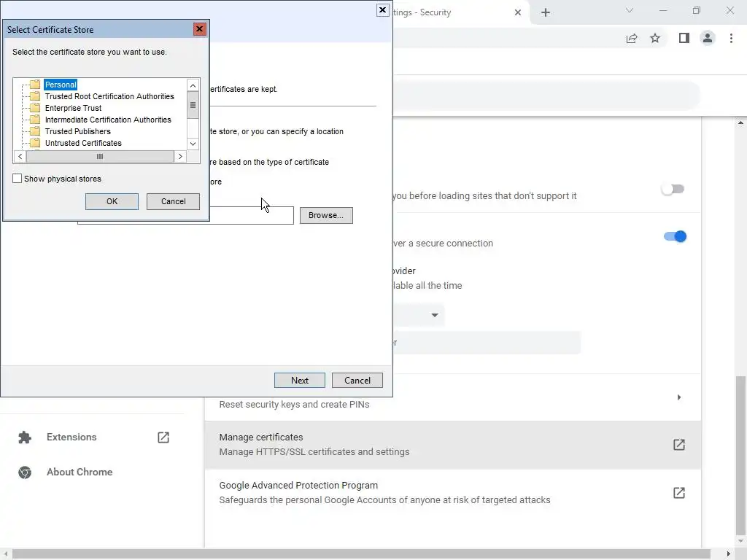Select the Untrusted Certificates store

tap(83, 143)
